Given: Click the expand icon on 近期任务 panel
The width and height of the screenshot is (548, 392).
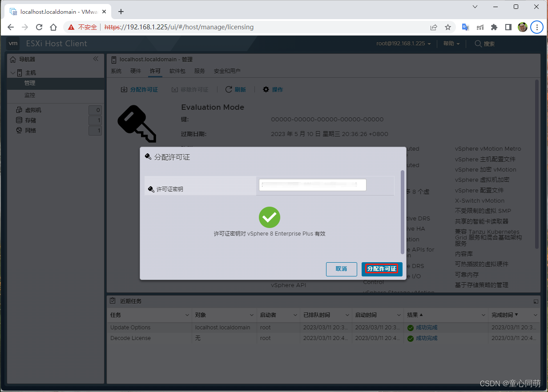Looking at the screenshot, I should click(536, 301).
